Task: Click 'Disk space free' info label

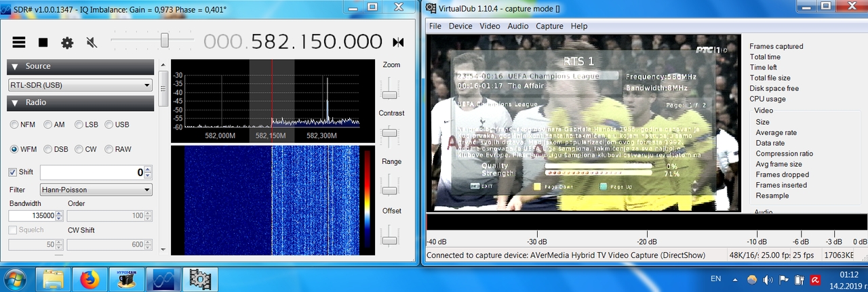Action: point(774,88)
